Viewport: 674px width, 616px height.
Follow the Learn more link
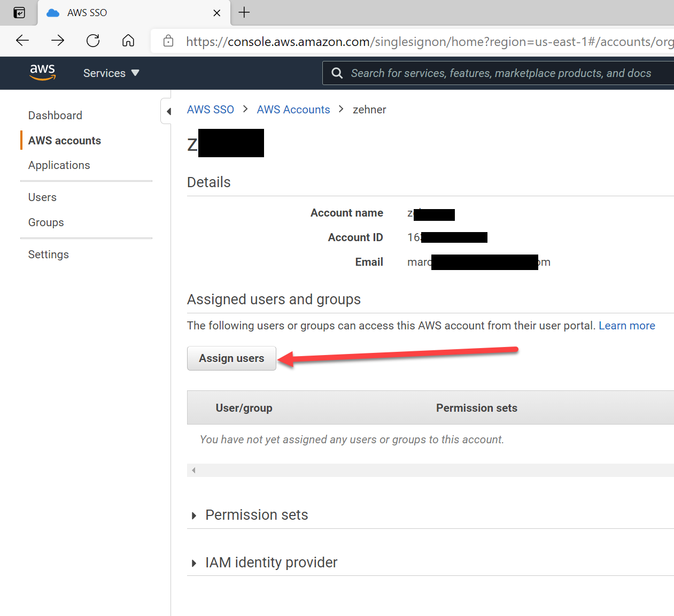(626, 326)
